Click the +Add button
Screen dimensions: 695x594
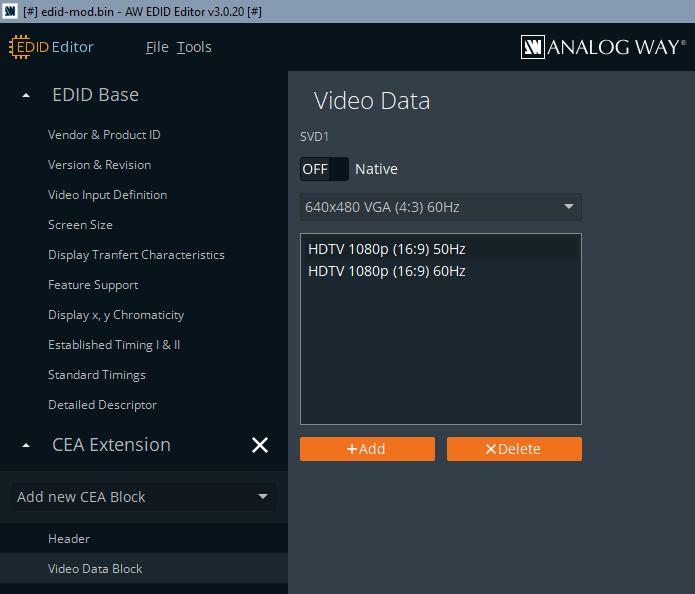[x=367, y=449]
